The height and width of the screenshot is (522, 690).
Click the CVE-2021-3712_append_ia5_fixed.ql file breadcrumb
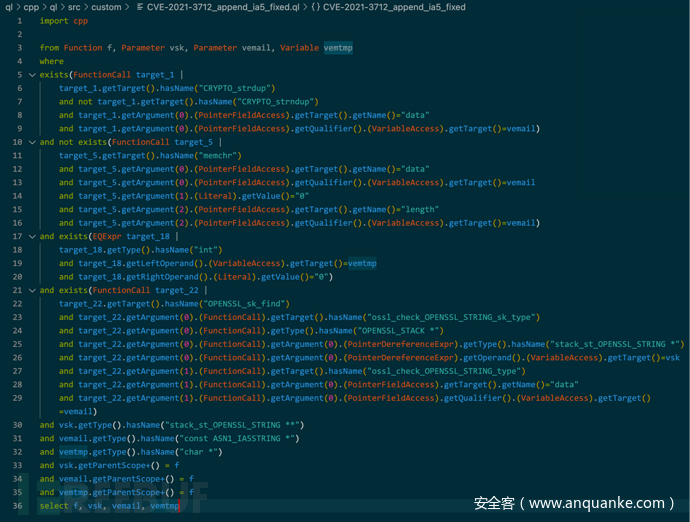pos(225,7)
